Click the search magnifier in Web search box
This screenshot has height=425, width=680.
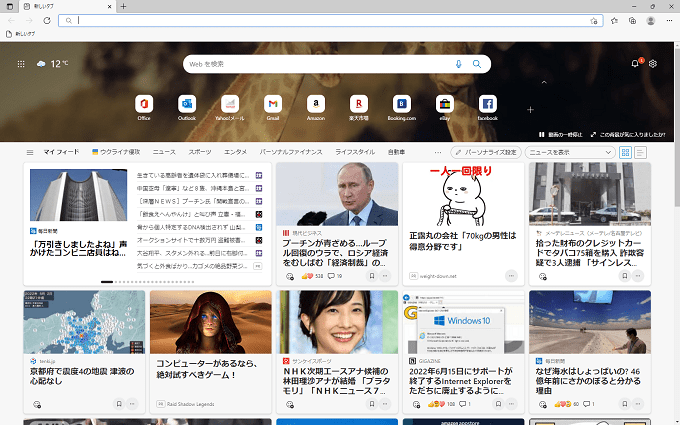[477, 64]
